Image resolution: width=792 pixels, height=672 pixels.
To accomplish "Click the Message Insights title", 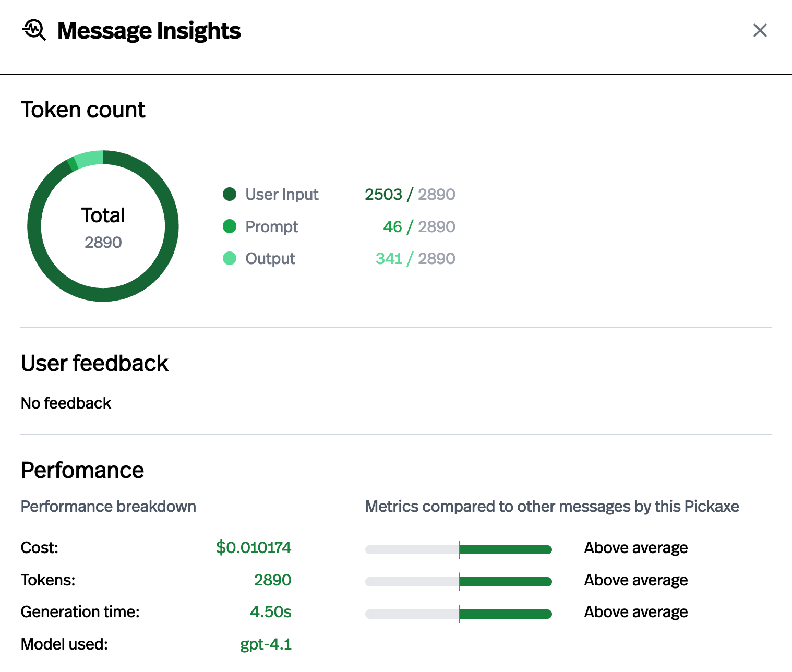I will pyautogui.click(x=149, y=31).
